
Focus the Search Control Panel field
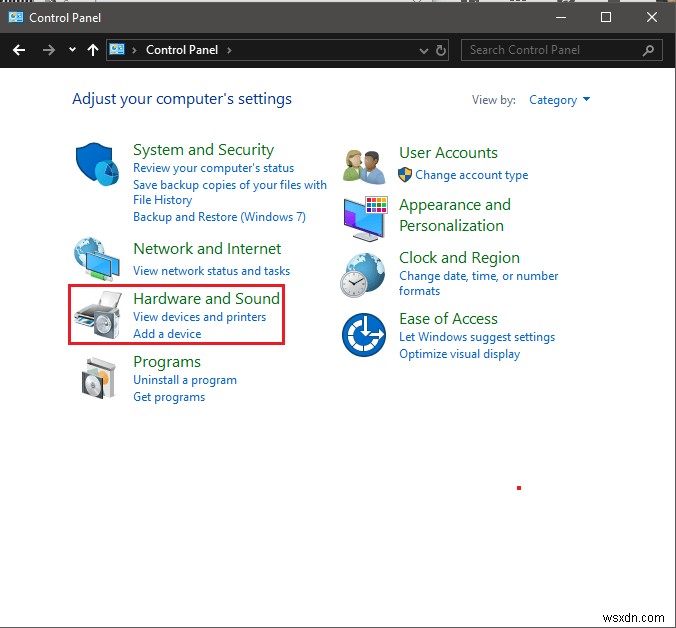(x=561, y=50)
